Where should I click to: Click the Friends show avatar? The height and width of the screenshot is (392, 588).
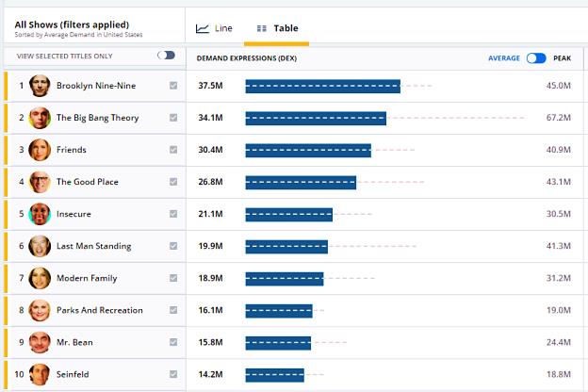(x=40, y=150)
